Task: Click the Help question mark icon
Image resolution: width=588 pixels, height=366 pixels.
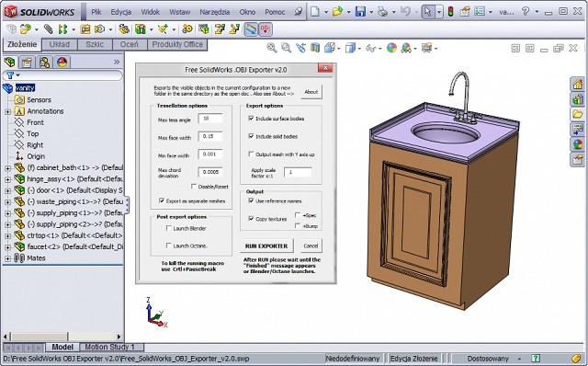Action: [526, 12]
